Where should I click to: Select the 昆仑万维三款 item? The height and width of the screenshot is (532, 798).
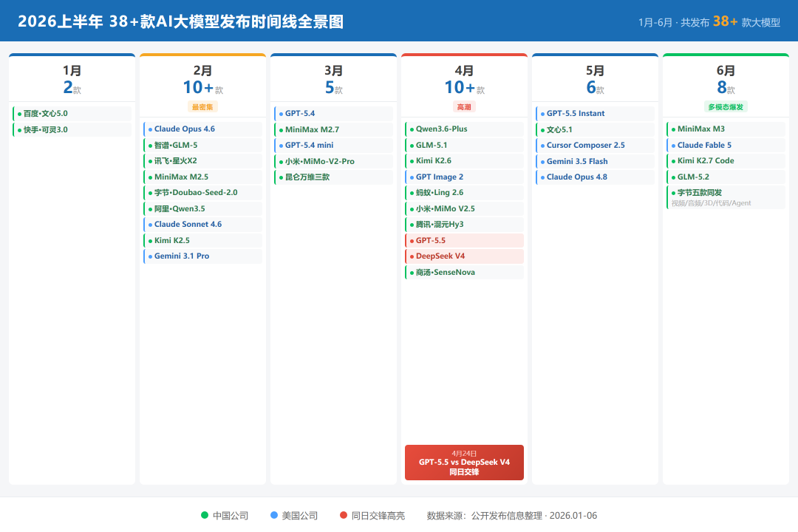[x=333, y=177]
